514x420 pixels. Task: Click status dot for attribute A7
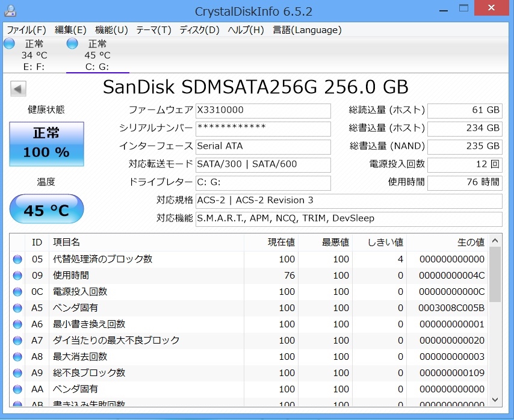click(x=17, y=341)
